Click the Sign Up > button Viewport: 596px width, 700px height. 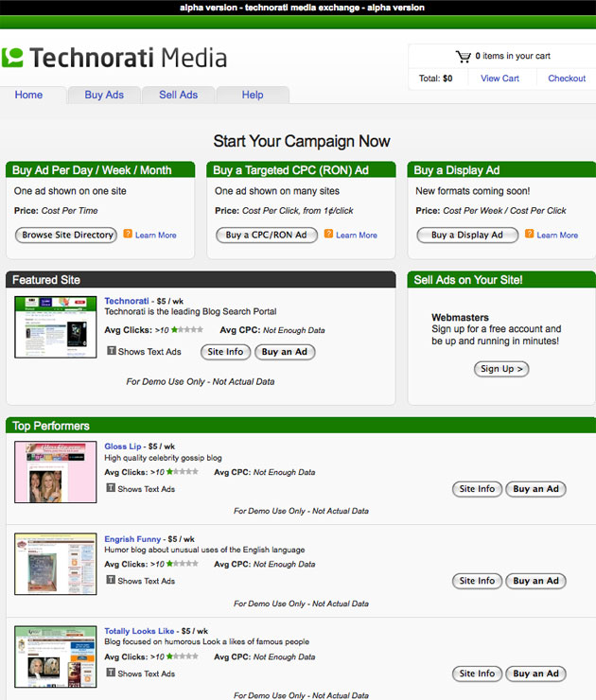tap(501, 369)
